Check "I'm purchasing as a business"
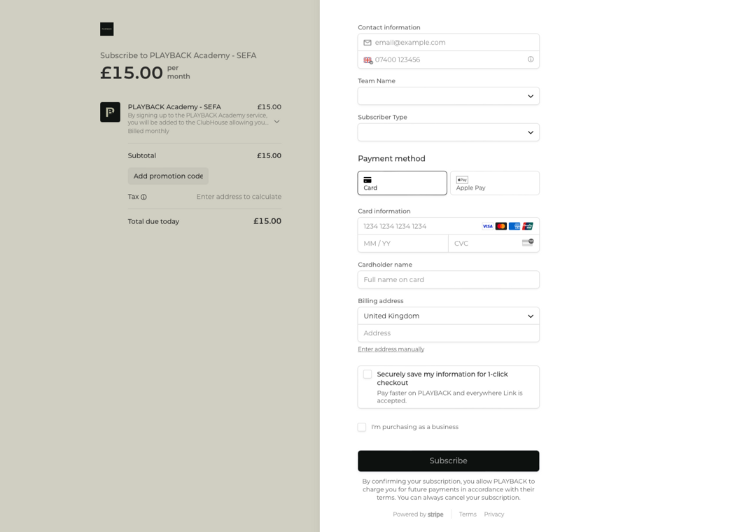The image size is (756, 532). click(362, 427)
